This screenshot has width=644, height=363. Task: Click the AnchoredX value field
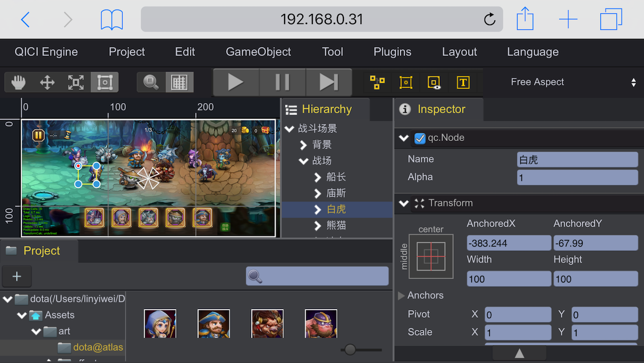coord(509,243)
